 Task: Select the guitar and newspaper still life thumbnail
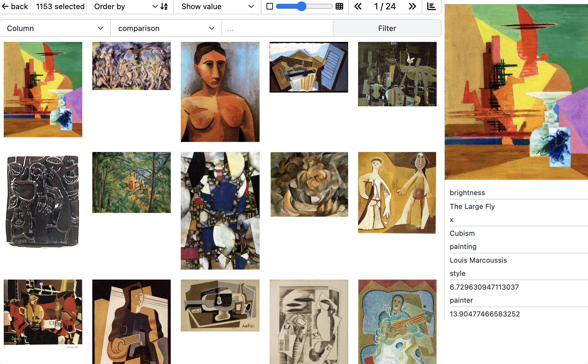pos(309,67)
